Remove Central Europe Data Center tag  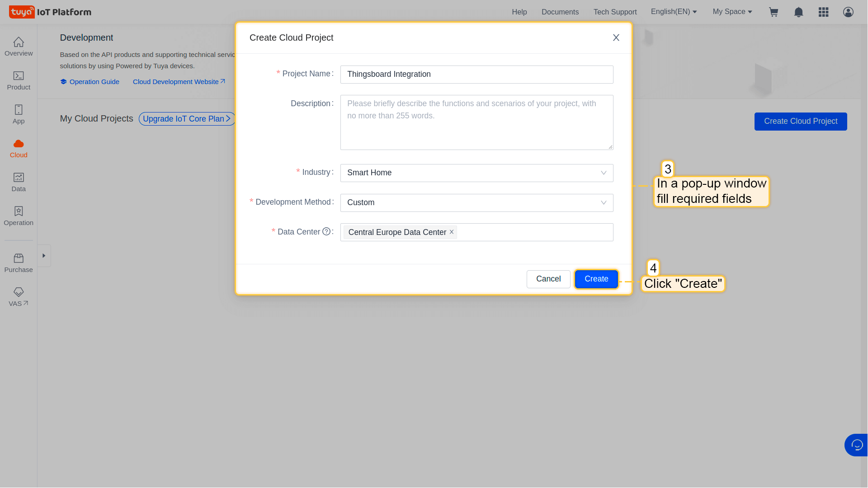pyautogui.click(x=452, y=232)
